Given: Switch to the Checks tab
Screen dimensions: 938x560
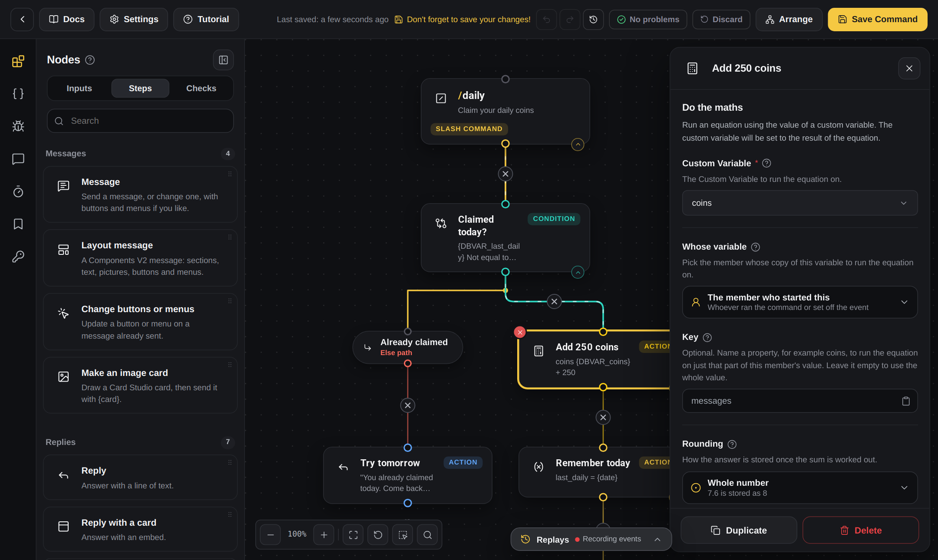Looking at the screenshot, I should point(201,88).
